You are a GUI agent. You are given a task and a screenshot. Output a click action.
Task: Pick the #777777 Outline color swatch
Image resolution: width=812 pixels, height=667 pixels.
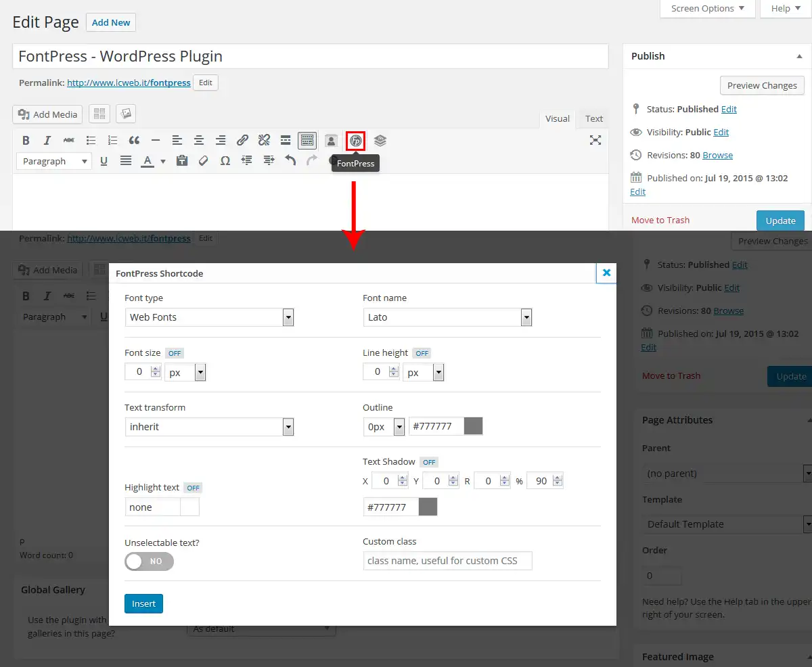[x=472, y=425]
